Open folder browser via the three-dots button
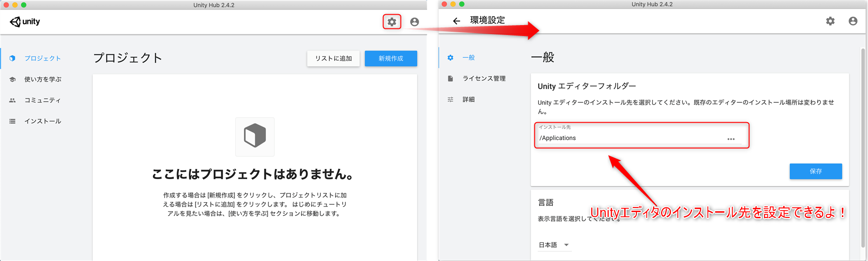This screenshot has height=261, width=868. [x=731, y=139]
